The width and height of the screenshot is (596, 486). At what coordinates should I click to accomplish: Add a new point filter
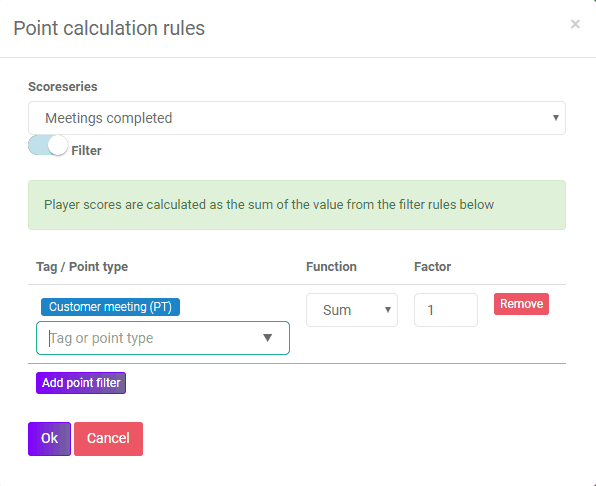click(81, 383)
